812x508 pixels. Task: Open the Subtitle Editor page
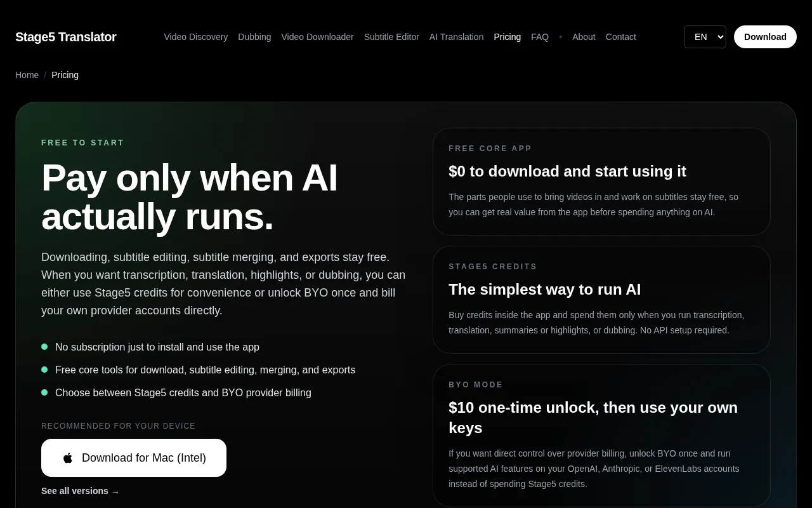tap(391, 37)
